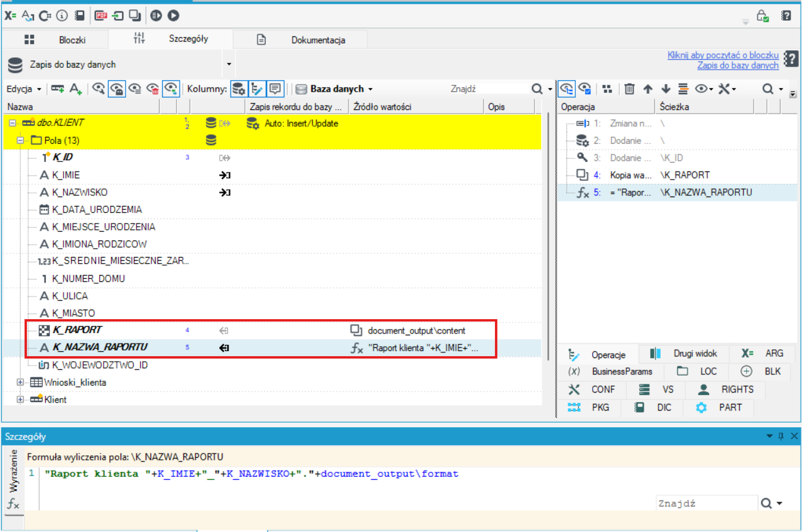Follow the 'Kliknij aby poczytać o bloczku' link

[723, 55]
